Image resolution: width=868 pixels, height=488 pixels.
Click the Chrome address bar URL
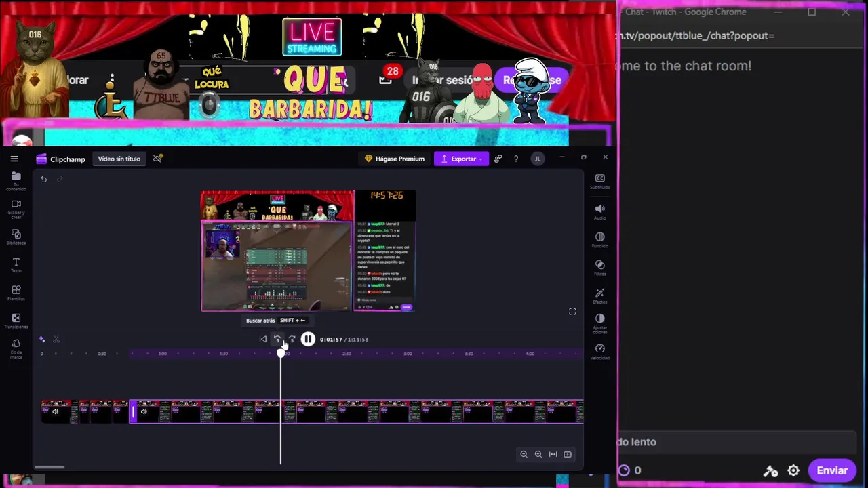(x=696, y=35)
